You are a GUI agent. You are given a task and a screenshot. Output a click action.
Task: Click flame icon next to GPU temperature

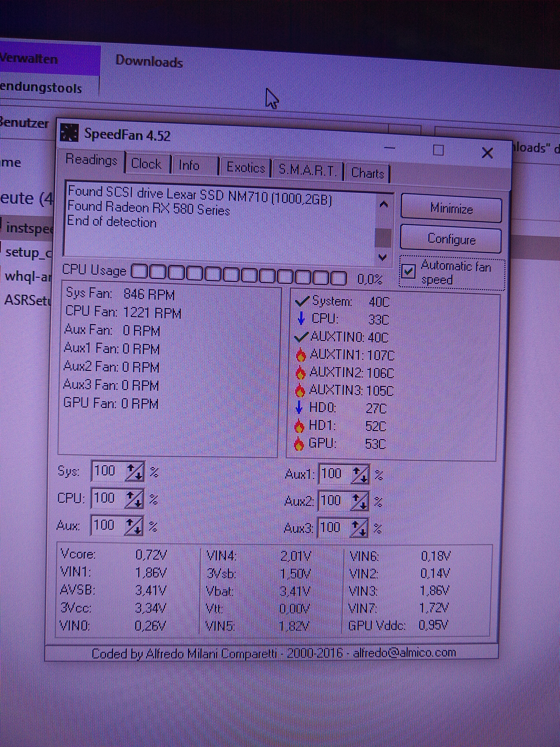click(x=299, y=444)
